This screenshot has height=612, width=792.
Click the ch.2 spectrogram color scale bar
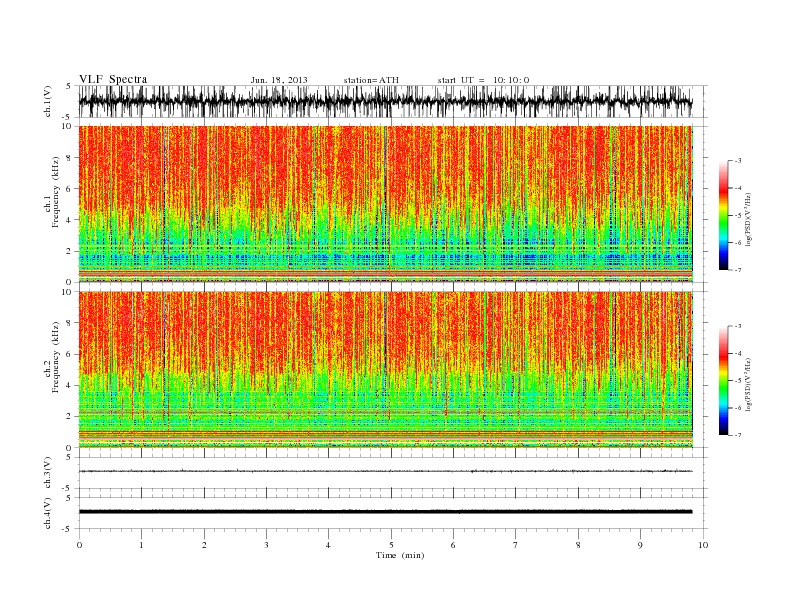(723, 380)
